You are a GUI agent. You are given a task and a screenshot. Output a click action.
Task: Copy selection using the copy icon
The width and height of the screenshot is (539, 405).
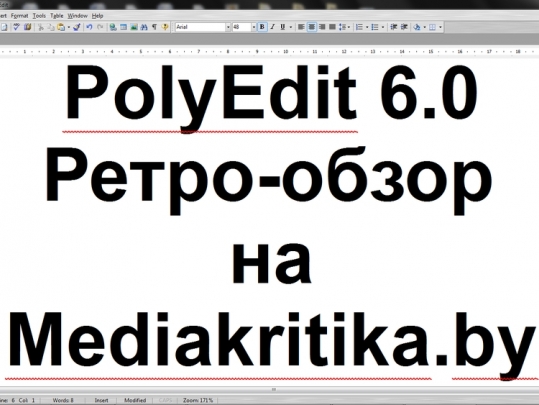click(51, 27)
